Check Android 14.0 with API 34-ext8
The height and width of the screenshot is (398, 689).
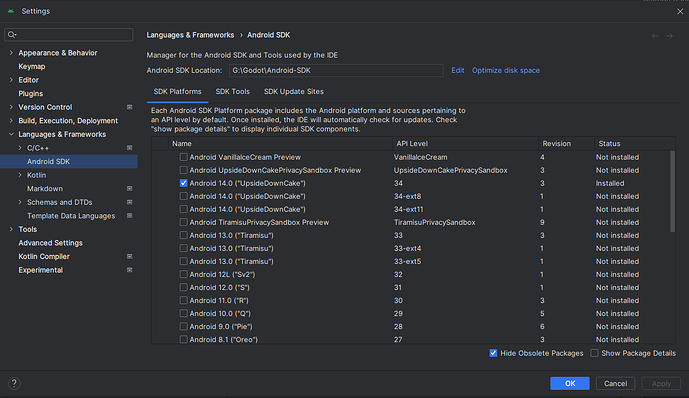(184, 196)
